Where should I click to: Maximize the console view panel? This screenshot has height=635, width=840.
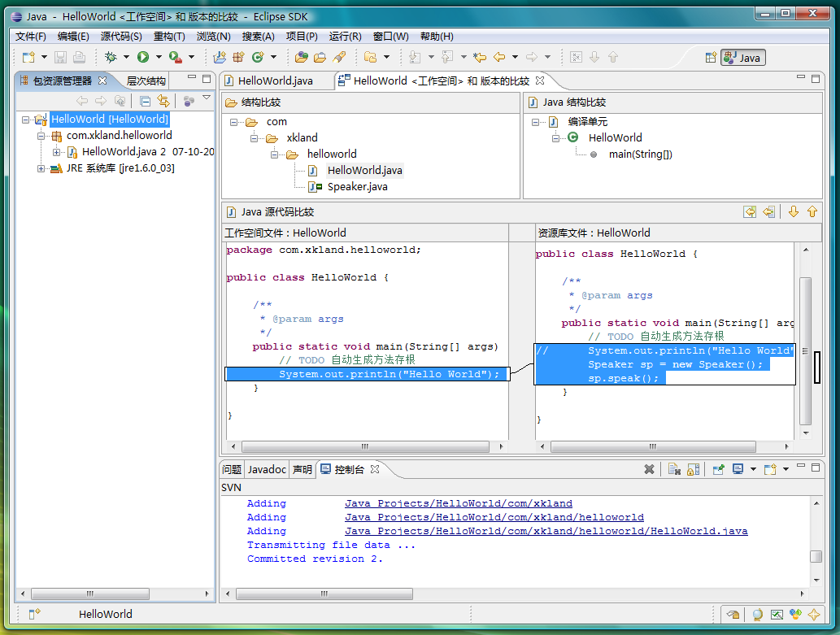point(816,468)
